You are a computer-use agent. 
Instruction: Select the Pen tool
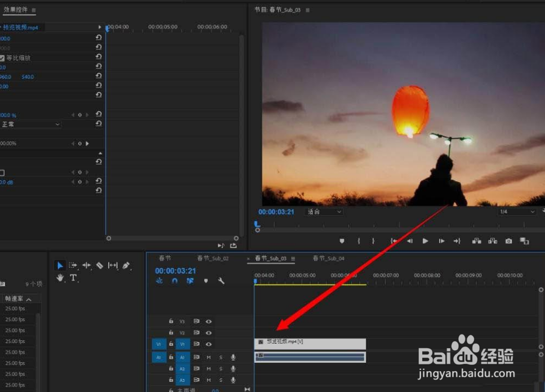[x=126, y=266]
